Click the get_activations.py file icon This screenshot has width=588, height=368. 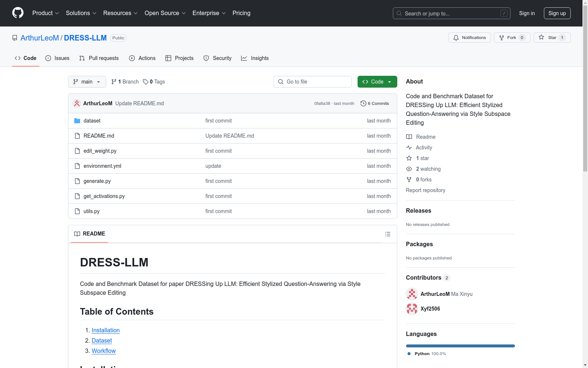pos(77,196)
